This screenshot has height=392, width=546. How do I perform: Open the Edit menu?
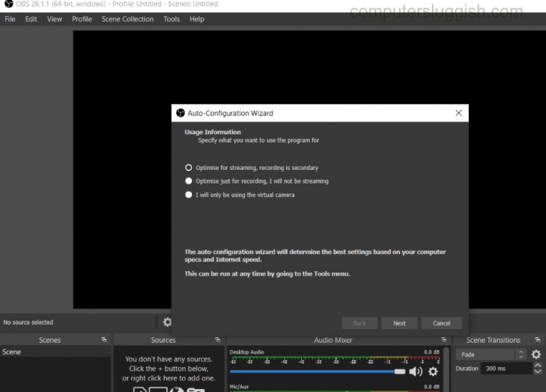coord(31,19)
